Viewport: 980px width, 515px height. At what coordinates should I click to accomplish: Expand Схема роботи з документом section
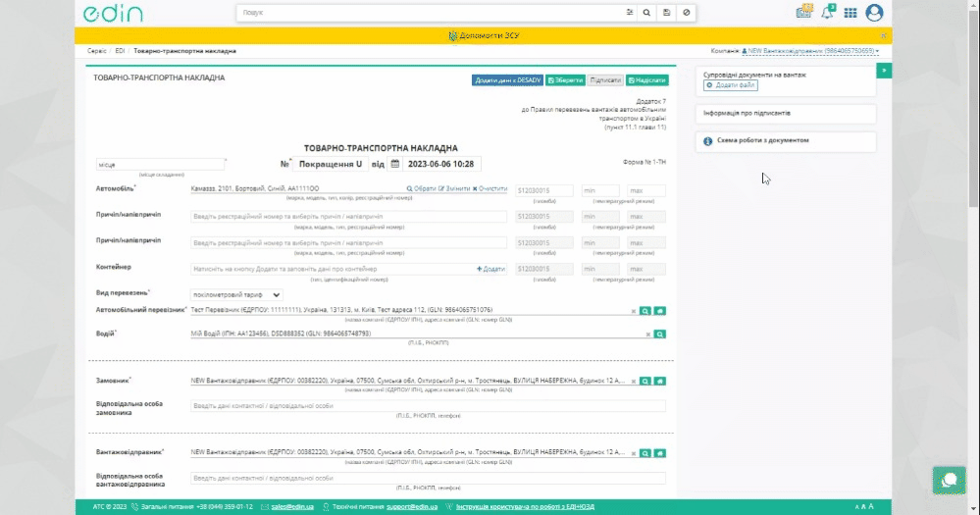pos(784,141)
